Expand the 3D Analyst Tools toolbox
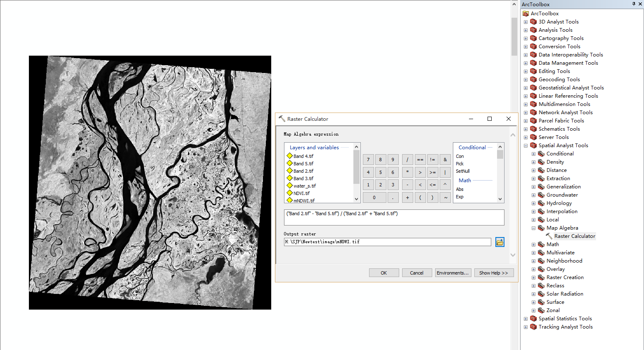 [525, 21]
